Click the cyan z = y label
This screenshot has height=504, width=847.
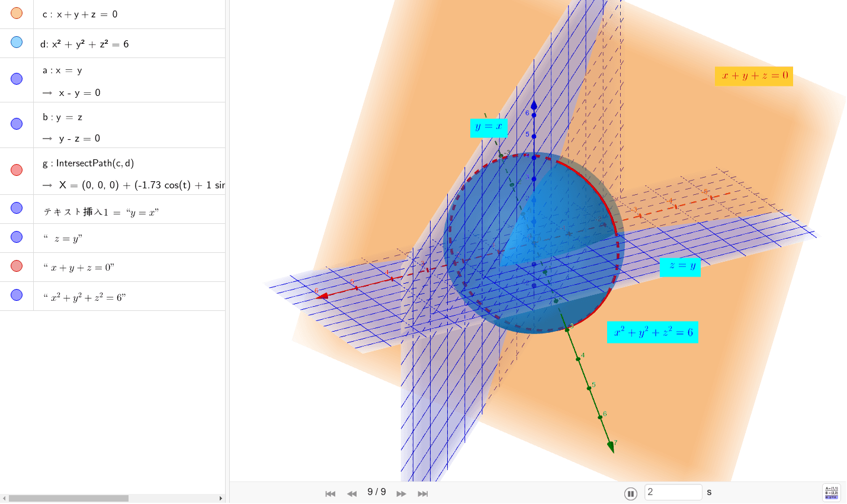click(x=681, y=266)
